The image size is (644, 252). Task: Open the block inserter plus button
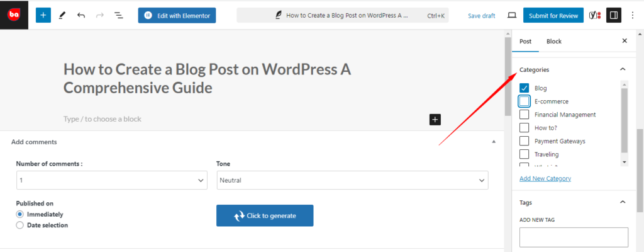tap(43, 16)
